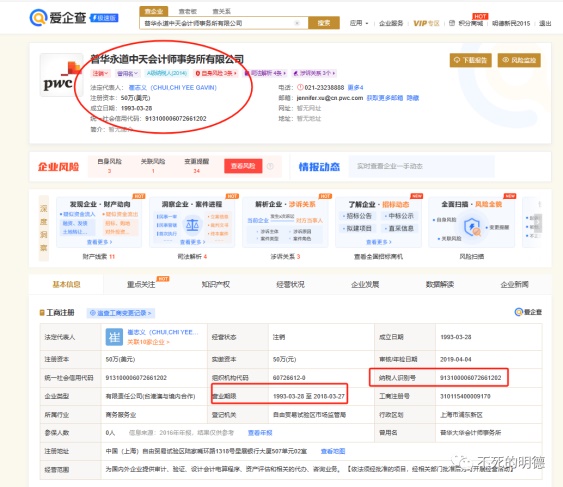563x487 pixels.
Task: Click the PwC company logo thumbnail
Action: click(61, 75)
